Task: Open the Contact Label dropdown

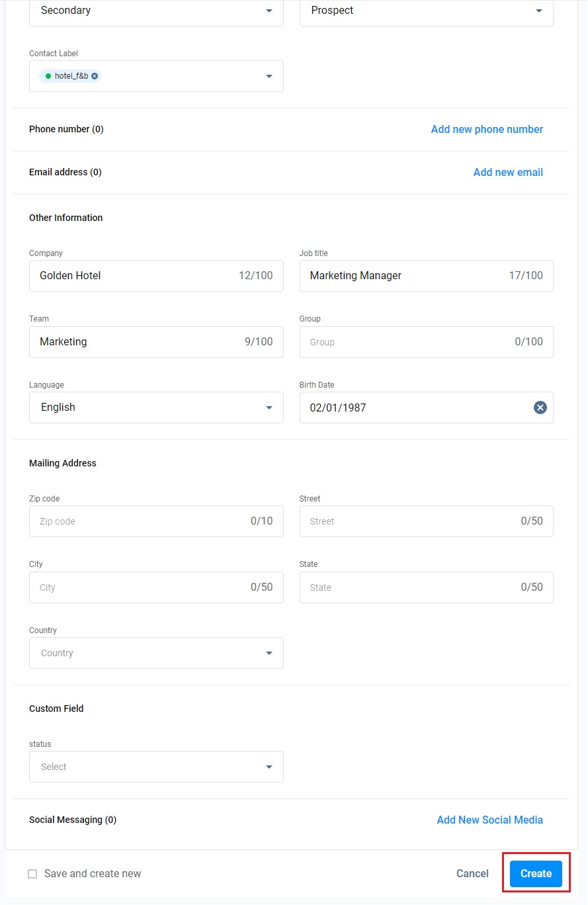Action: tap(269, 76)
